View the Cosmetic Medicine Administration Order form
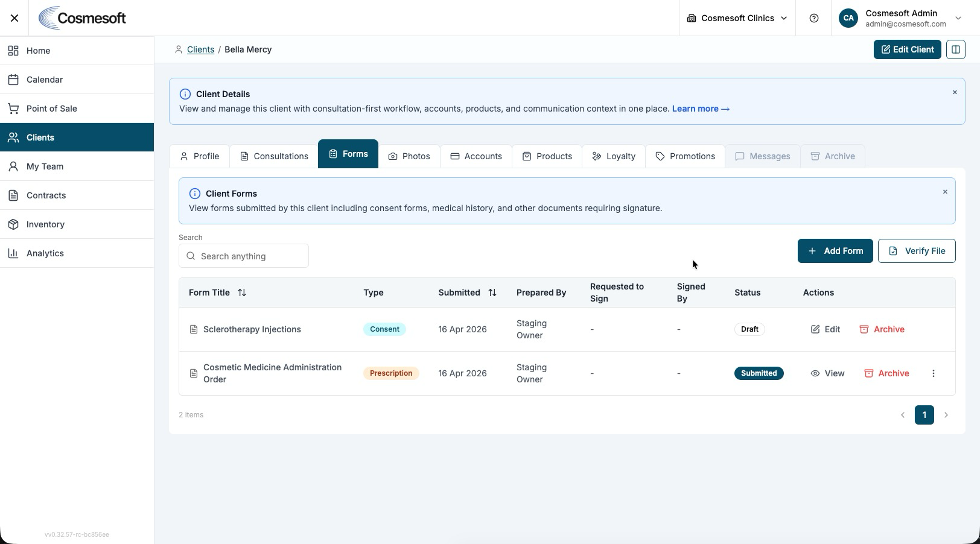The image size is (980, 544). 827,373
